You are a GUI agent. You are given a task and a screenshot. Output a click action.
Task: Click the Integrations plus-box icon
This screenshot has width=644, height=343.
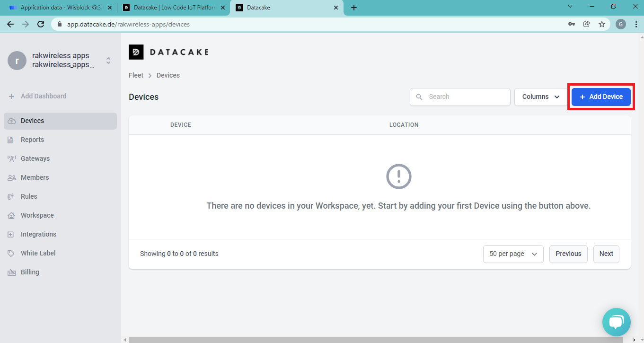click(x=12, y=235)
